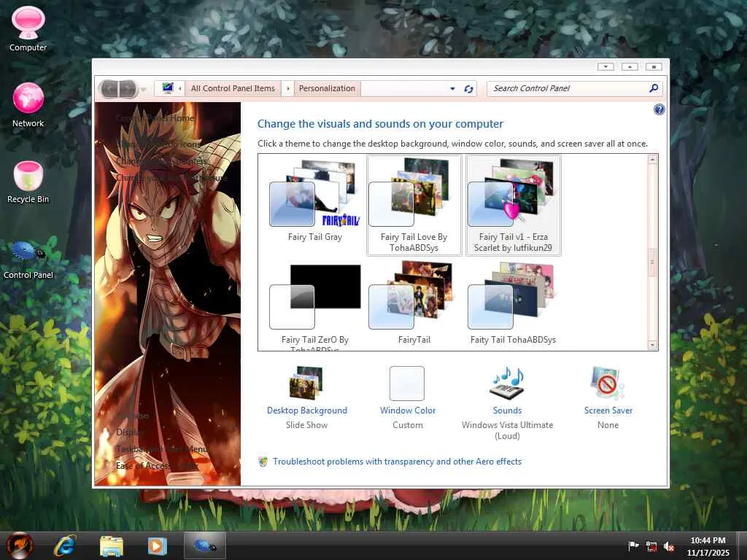Click the Back navigation arrow
Image resolution: width=747 pixels, height=560 pixels.
[x=109, y=88]
